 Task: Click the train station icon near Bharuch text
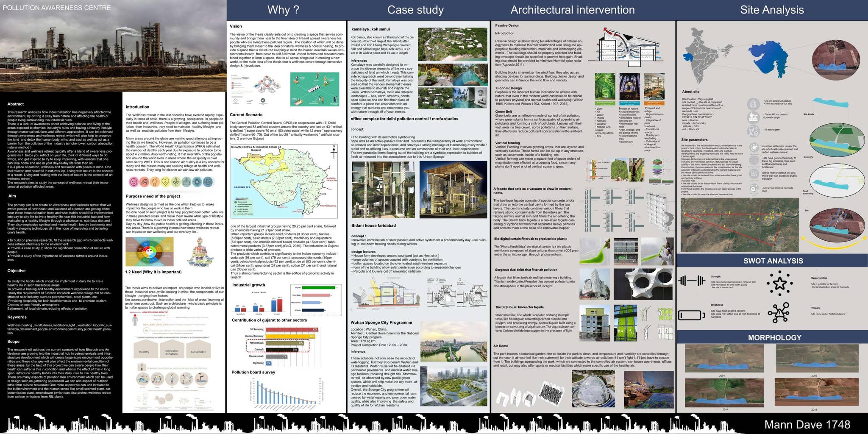753,103
